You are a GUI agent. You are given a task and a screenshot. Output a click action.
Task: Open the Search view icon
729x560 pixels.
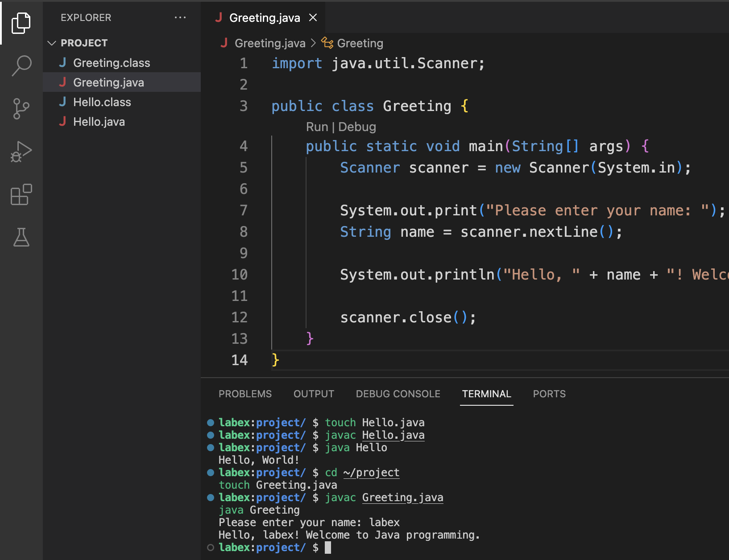pos(21,66)
